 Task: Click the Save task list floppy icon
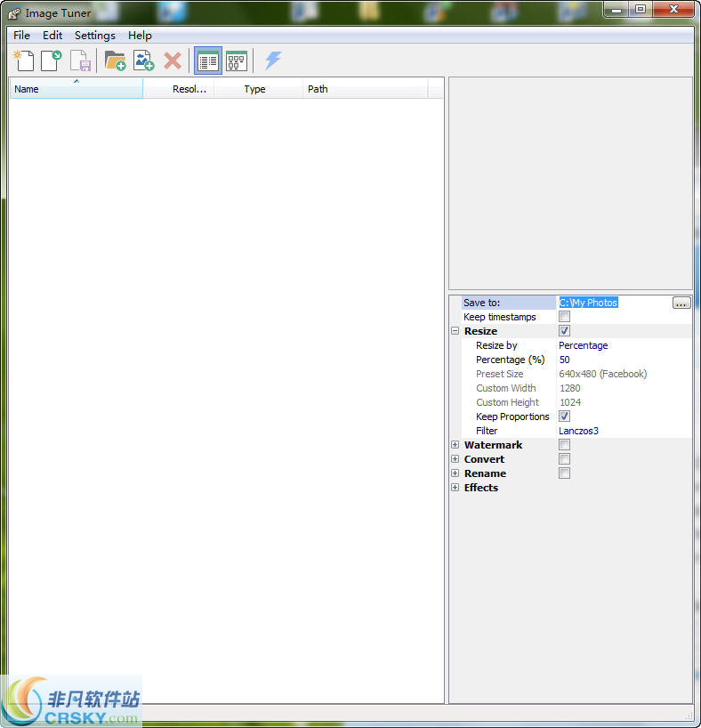(x=81, y=61)
